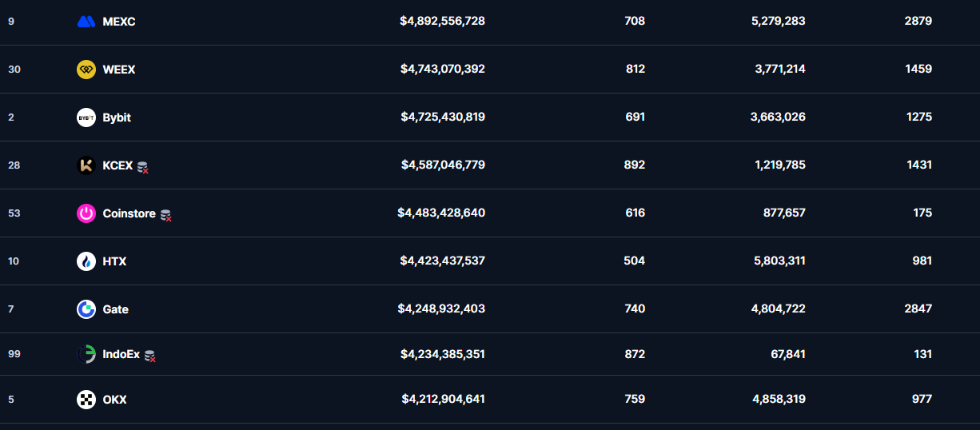980x430 pixels.
Task: Click the Gate logo icon
Action: pyautogui.click(x=86, y=309)
